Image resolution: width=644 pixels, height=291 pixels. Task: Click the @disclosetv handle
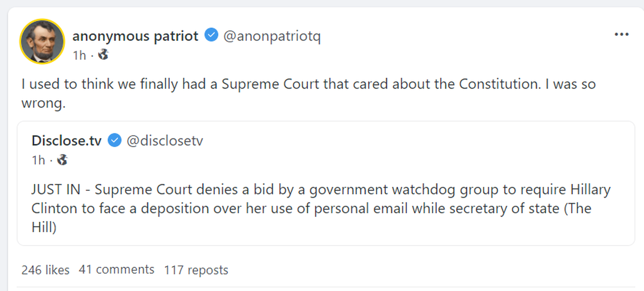(x=165, y=141)
